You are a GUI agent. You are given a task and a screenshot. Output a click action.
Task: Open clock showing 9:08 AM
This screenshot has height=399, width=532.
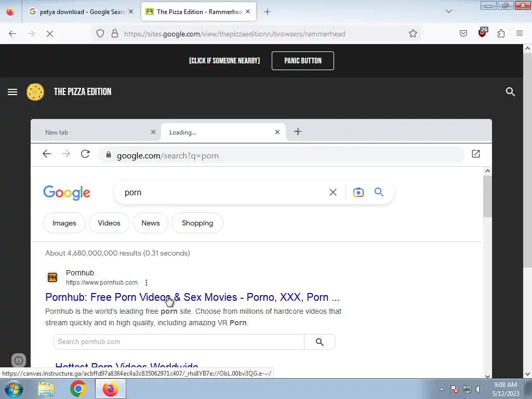506,389
